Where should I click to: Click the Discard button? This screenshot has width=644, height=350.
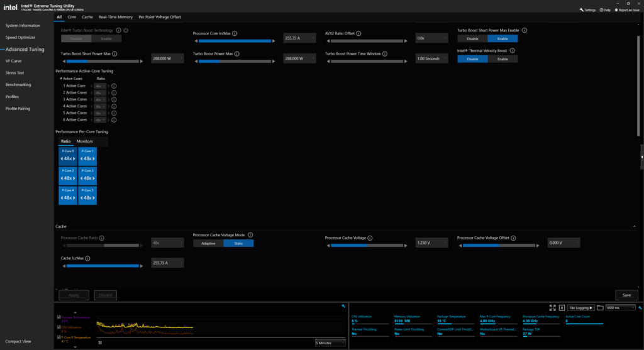pyautogui.click(x=105, y=295)
